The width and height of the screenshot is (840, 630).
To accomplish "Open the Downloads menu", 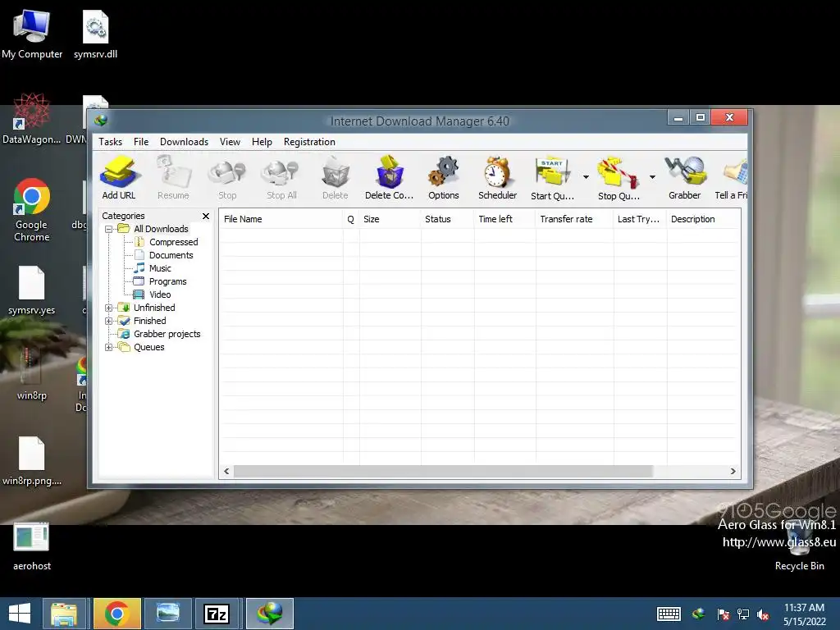I will coord(185,142).
